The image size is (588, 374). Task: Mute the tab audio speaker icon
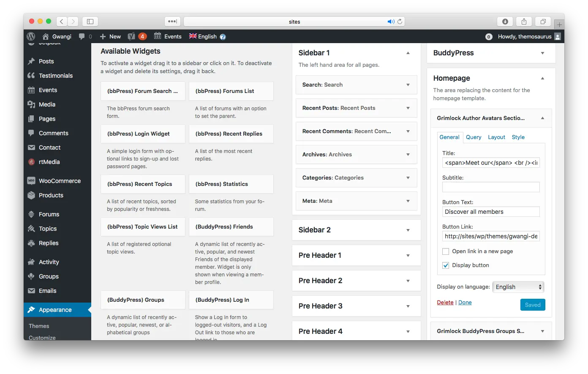pyautogui.click(x=391, y=22)
